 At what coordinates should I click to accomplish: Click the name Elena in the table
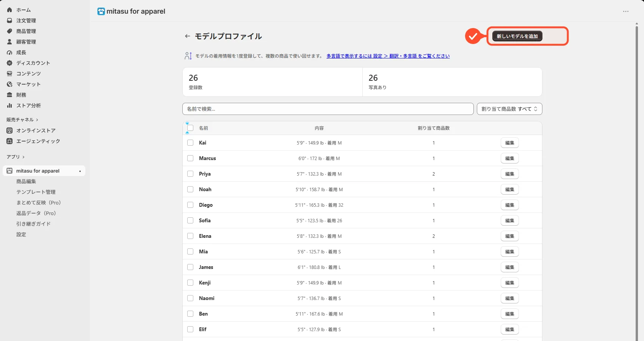[205, 236]
